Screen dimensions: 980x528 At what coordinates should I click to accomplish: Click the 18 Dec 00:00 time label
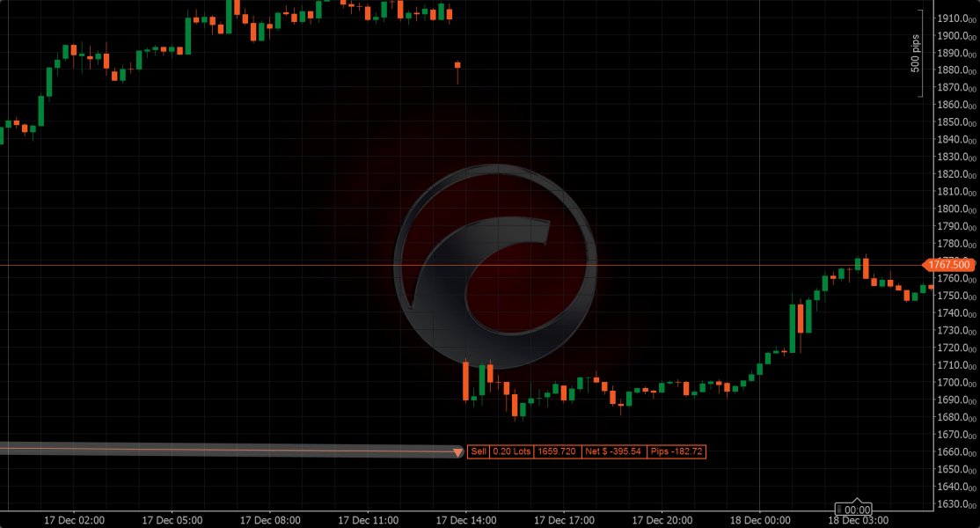click(760, 520)
